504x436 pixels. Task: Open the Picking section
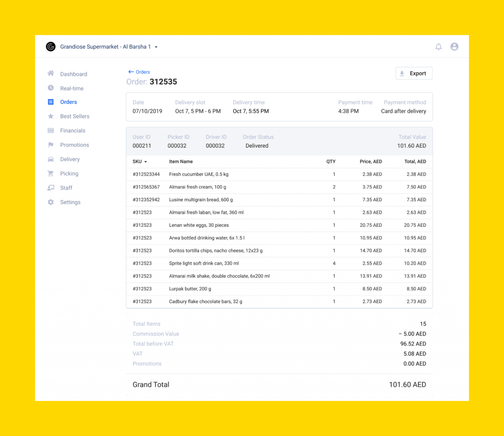click(69, 174)
